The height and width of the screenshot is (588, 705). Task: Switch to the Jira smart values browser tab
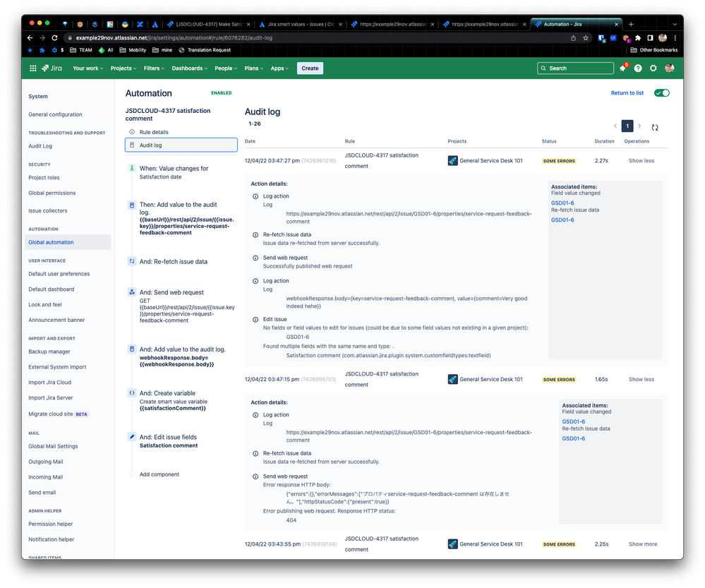[301, 24]
